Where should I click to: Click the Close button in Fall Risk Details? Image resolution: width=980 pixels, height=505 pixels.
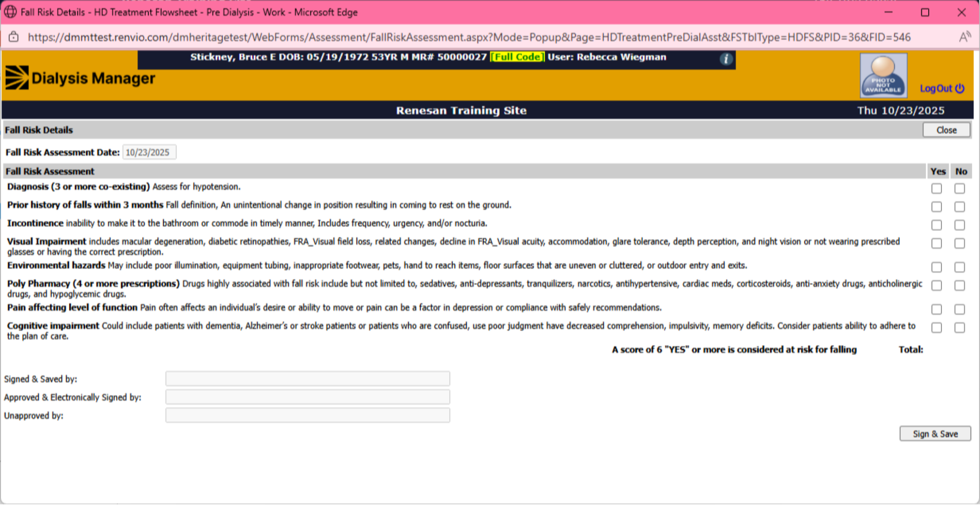946,130
